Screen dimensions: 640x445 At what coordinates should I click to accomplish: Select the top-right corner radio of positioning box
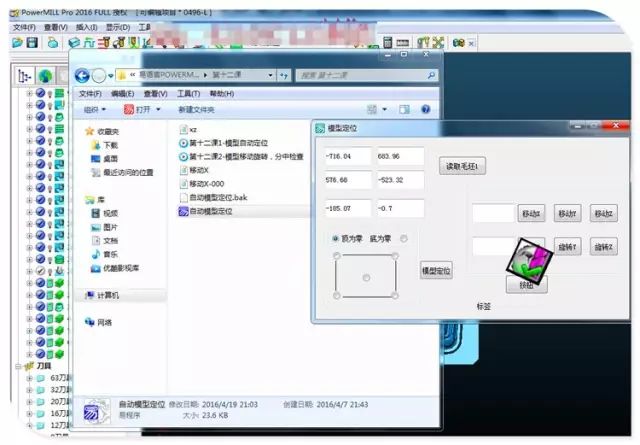395,256
